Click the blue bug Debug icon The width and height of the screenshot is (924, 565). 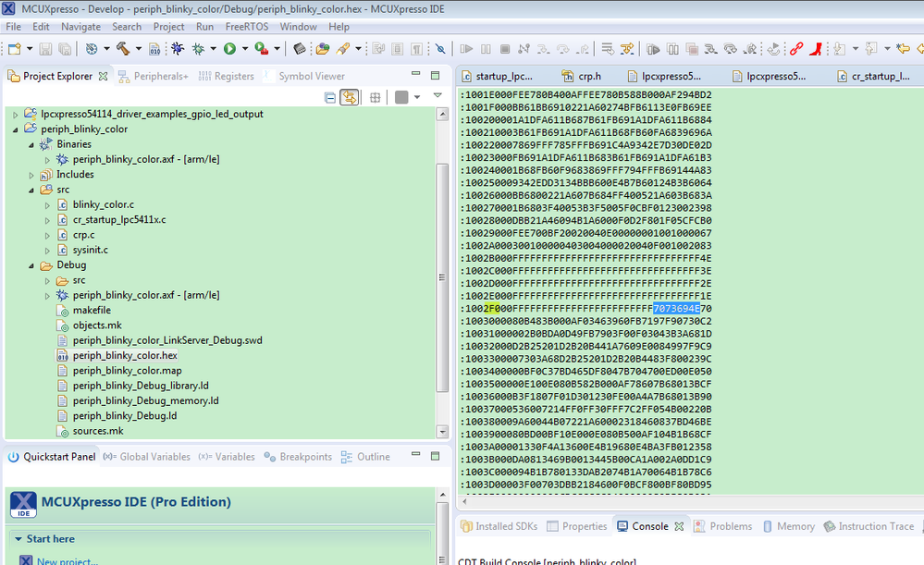click(178, 49)
